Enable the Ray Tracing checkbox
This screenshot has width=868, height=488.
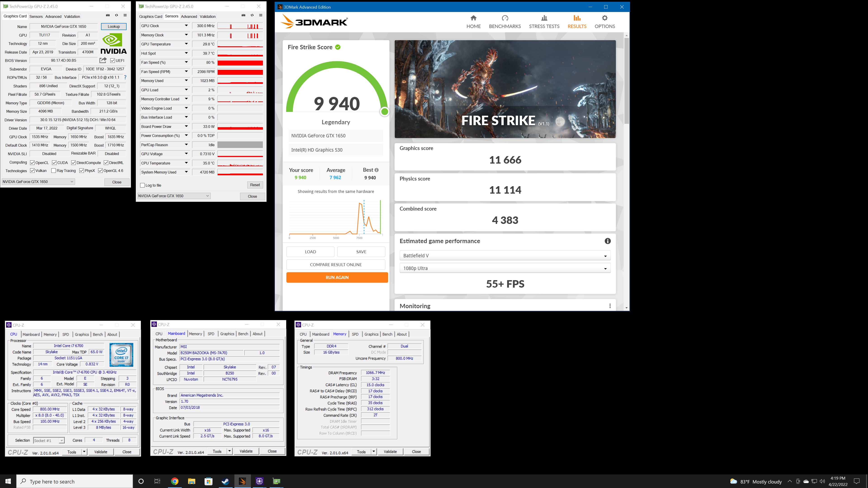coord(54,171)
